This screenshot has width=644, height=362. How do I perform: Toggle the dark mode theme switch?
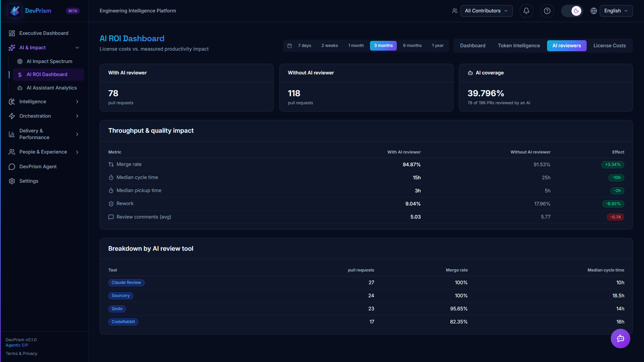(572, 11)
